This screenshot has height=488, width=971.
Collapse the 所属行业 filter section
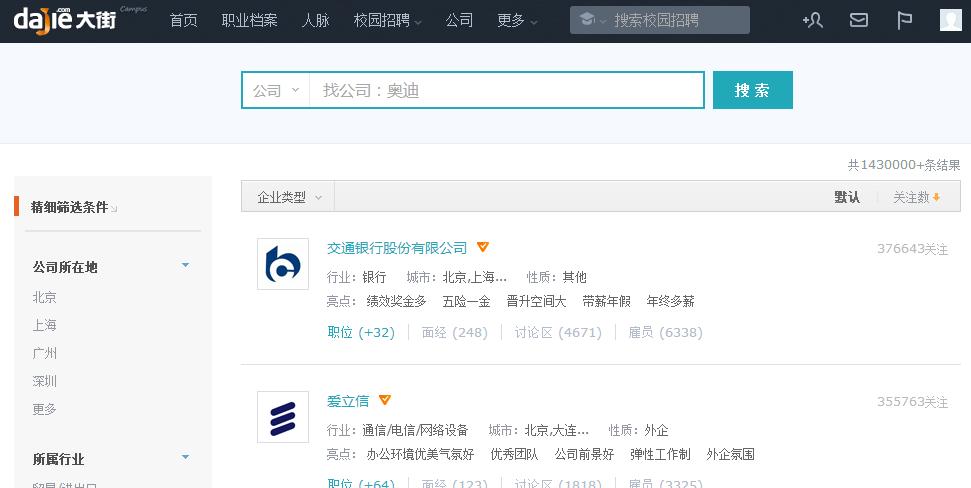coord(185,457)
